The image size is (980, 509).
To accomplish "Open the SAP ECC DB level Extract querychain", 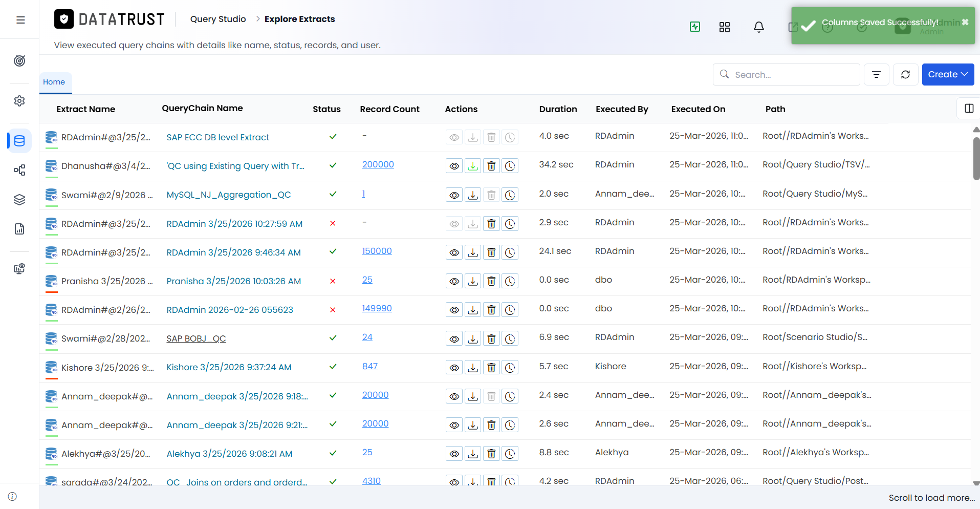I will tap(217, 137).
